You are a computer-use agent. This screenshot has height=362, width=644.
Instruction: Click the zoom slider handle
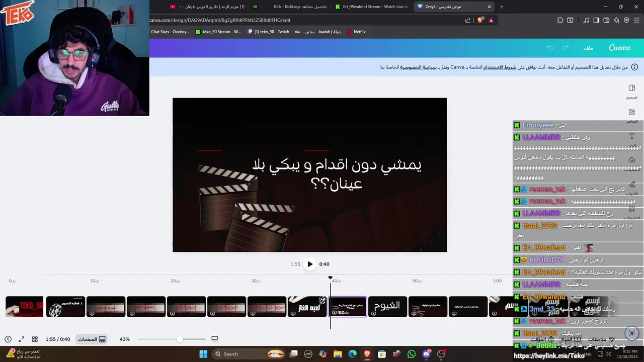(180, 339)
